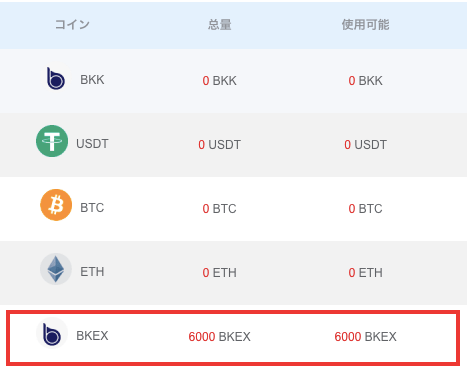Image resolution: width=467 pixels, height=368 pixels.
Task: Select the BKK coin name label
Action: 92,80
